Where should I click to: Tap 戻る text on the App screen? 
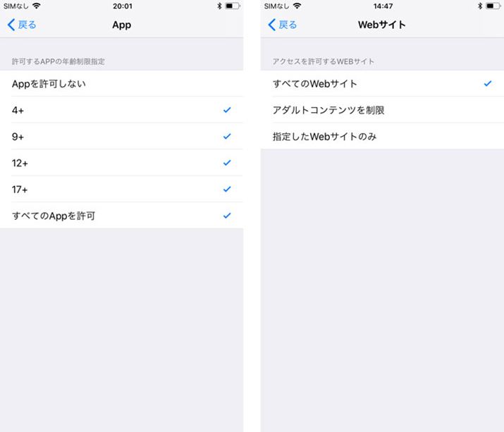[x=27, y=25]
